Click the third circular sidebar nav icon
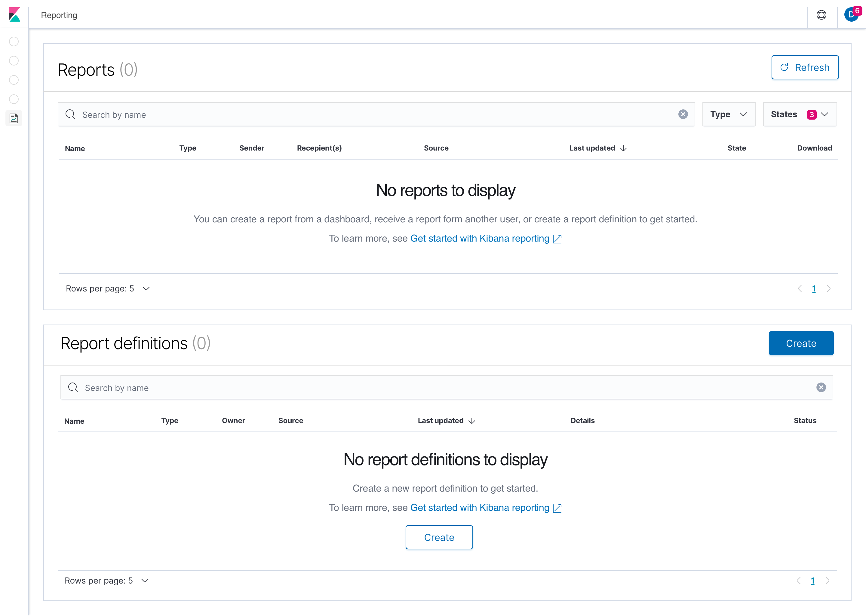Viewport: 866px width, 616px height. click(14, 80)
